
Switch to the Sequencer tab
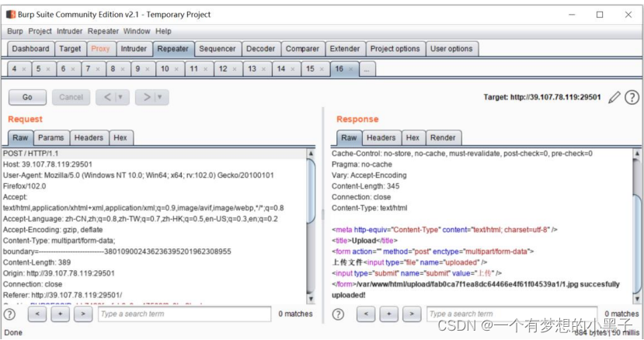coord(218,49)
